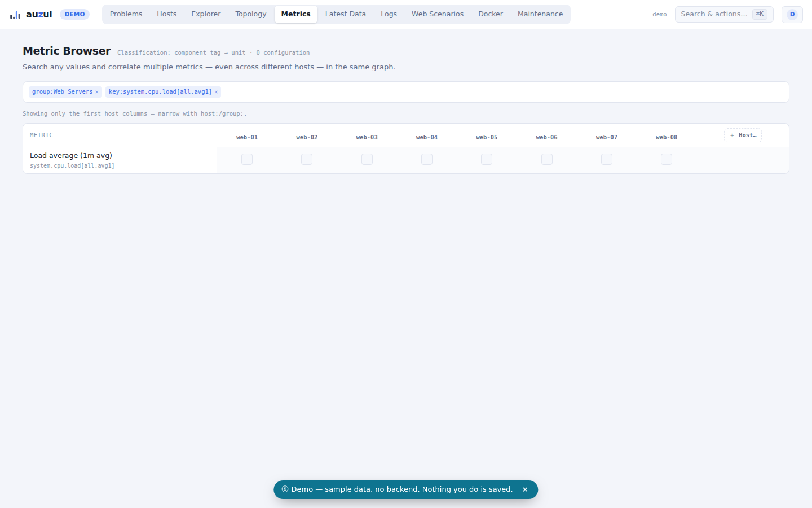Viewport: 812px width, 508px height.
Task: Click the web-04 column header
Action: 427,137
